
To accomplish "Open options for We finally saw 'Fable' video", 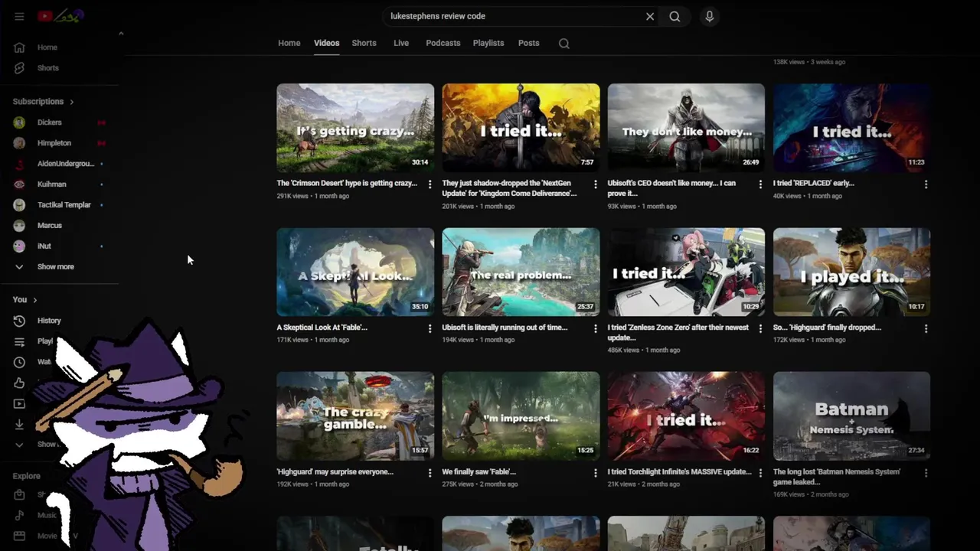I will [x=595, y=473].
